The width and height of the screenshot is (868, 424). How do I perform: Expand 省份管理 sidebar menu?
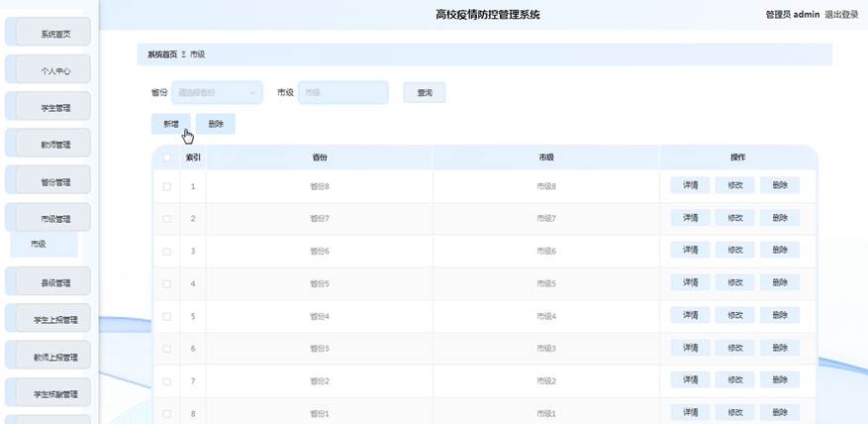coord(48,179)
